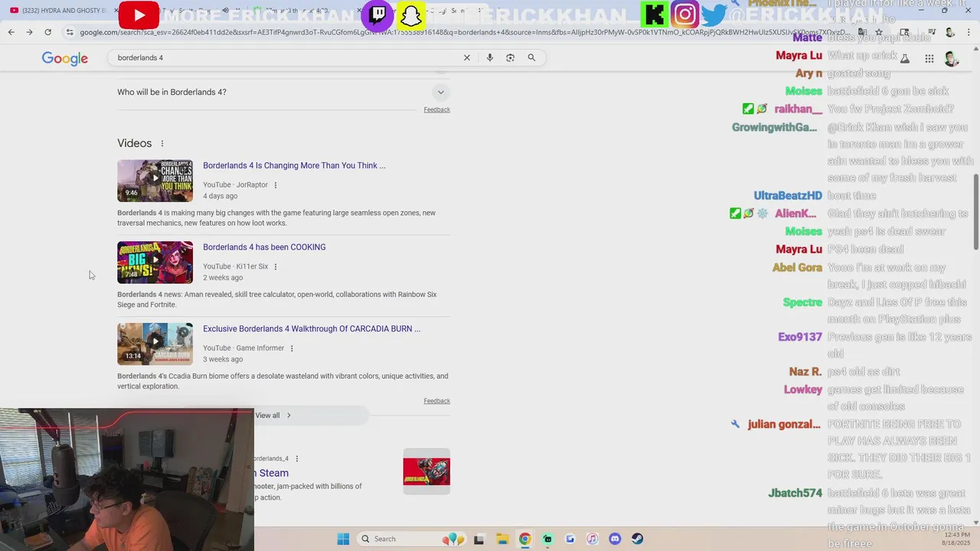This screenshot has height=551, width=980.
Task: Click the '3 weeks ago' timestamp
Action: 223,360
